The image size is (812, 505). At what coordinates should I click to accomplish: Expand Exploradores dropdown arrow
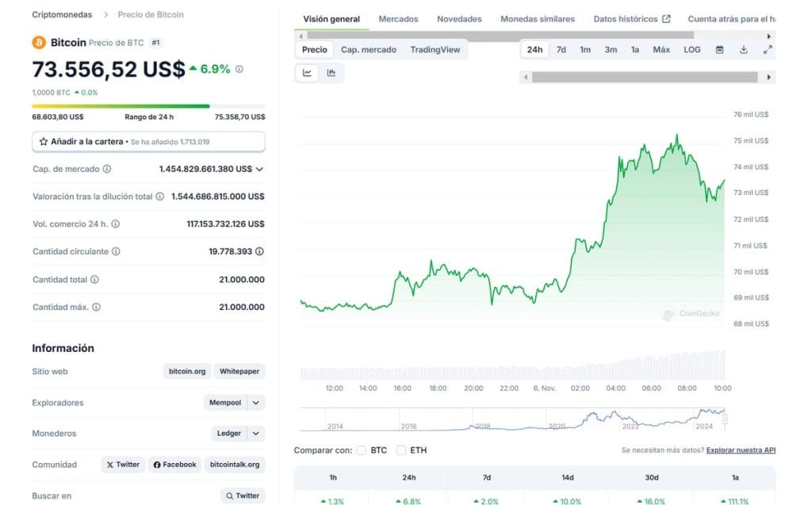pos(256,403)
